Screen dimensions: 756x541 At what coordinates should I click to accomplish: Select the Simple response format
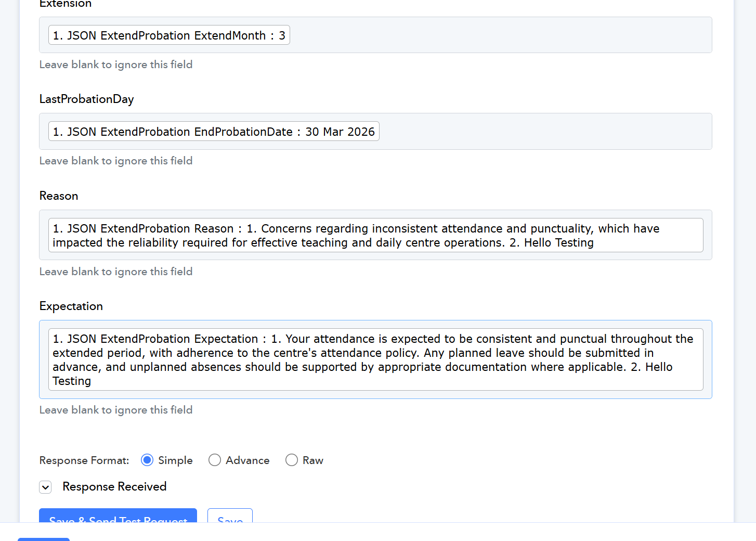(147, 460)
